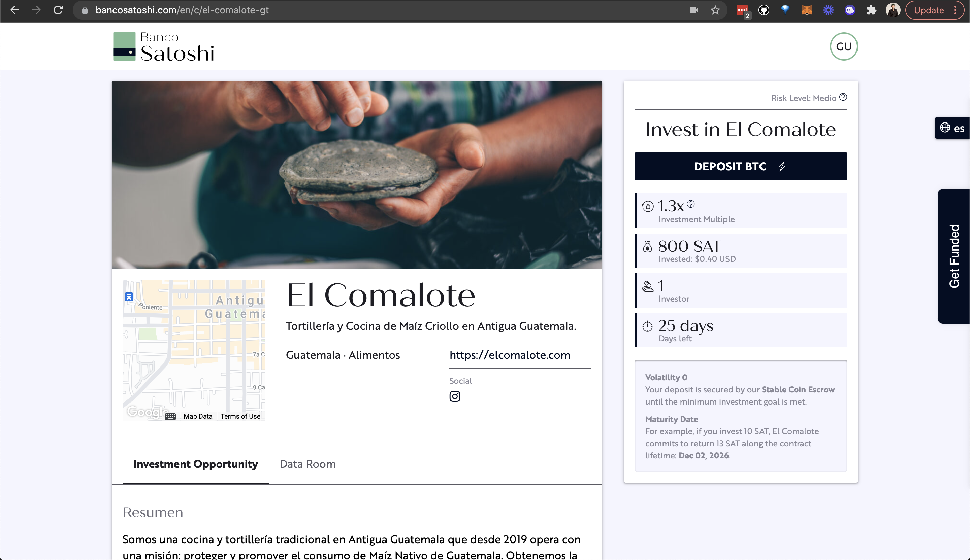Open the GU user avatar menu
The image size is (970, 560).
click(843, 46)
